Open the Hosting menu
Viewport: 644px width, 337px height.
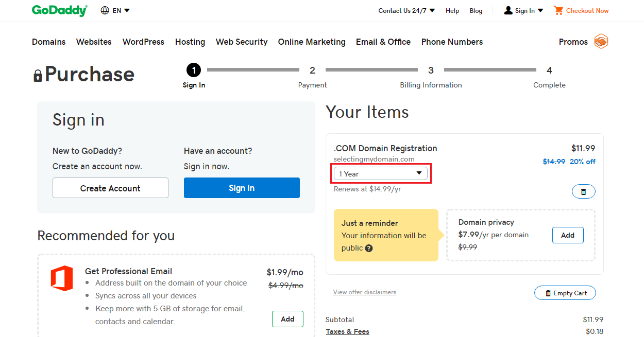coord(190,42)
